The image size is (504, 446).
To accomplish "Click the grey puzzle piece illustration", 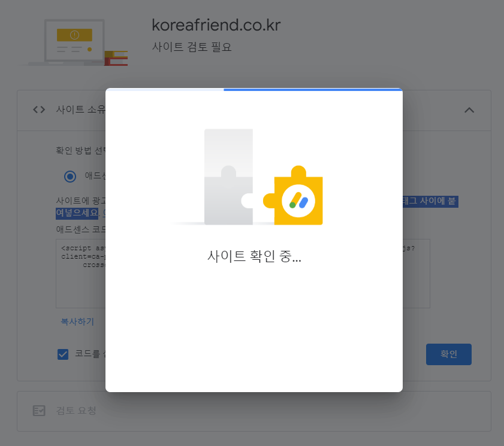I will click(228, 177).
